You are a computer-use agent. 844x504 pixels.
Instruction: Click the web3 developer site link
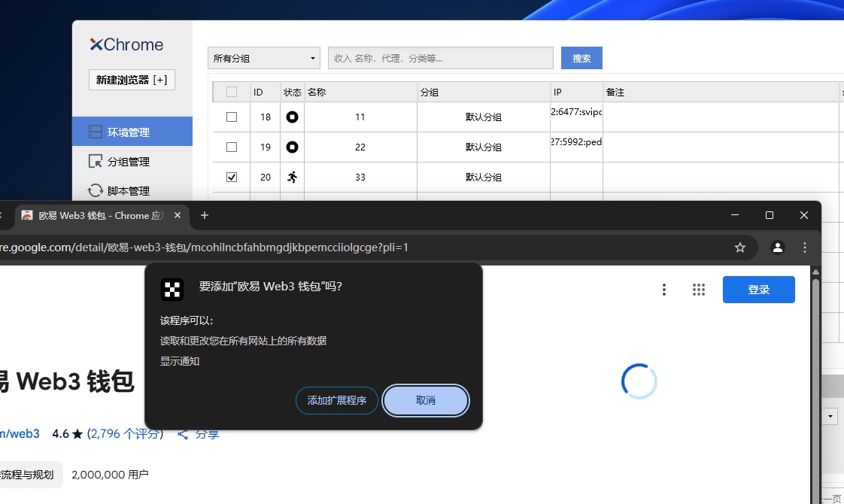(x=20, y=434)
